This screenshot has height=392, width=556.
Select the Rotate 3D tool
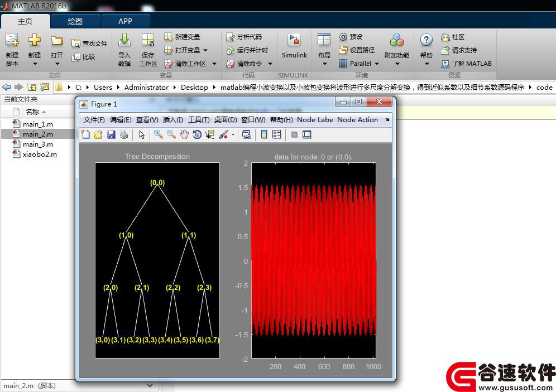coord(197,134)
